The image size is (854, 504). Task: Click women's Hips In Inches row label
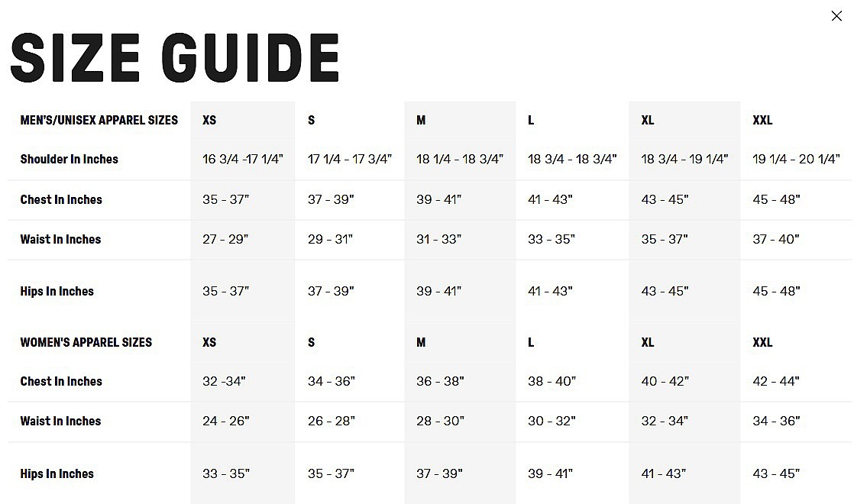(x=57, y=473)
